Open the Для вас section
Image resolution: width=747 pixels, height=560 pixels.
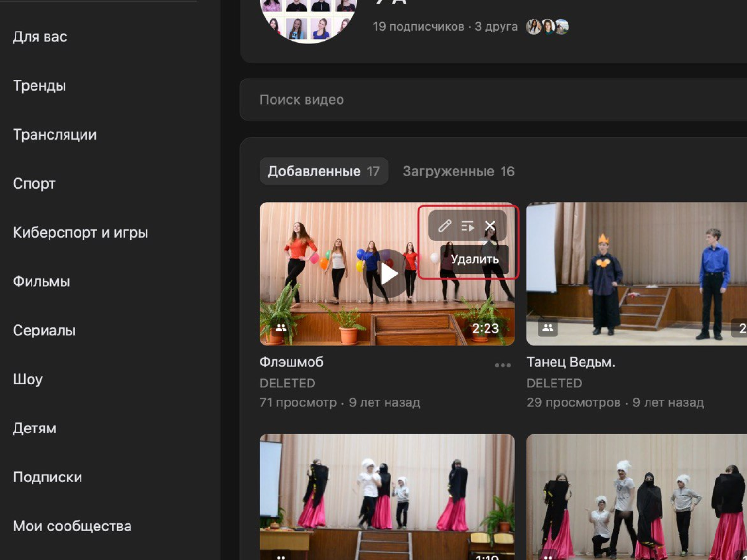(x=40, y=37)
